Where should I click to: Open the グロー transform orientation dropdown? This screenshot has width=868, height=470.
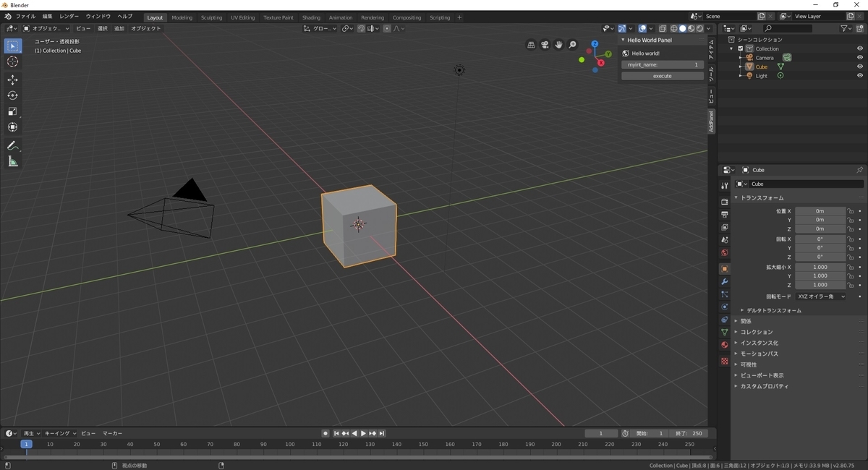pyautogui.click(x=320, y=28)
